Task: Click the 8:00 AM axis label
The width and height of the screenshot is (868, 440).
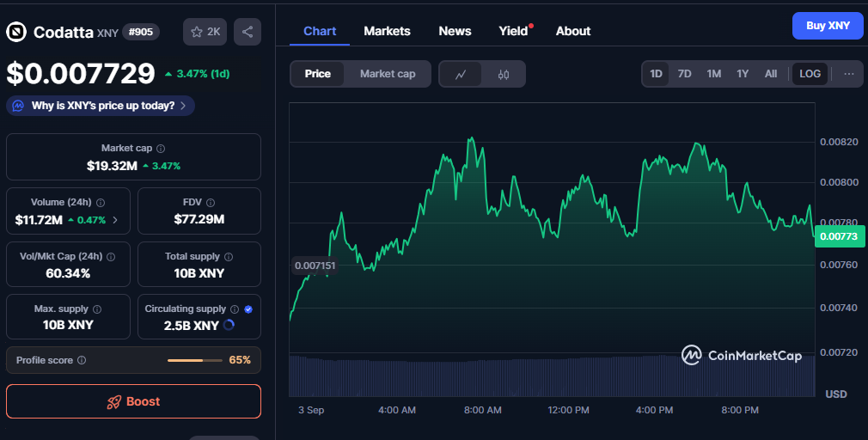Action: pyautogui.click(x=483, y=410)
